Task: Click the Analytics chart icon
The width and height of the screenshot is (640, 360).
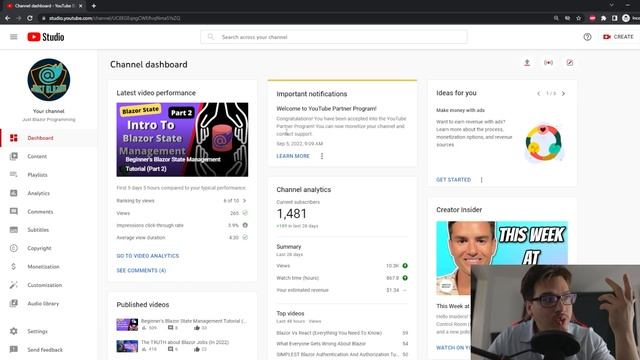Action: click(13, 193)
